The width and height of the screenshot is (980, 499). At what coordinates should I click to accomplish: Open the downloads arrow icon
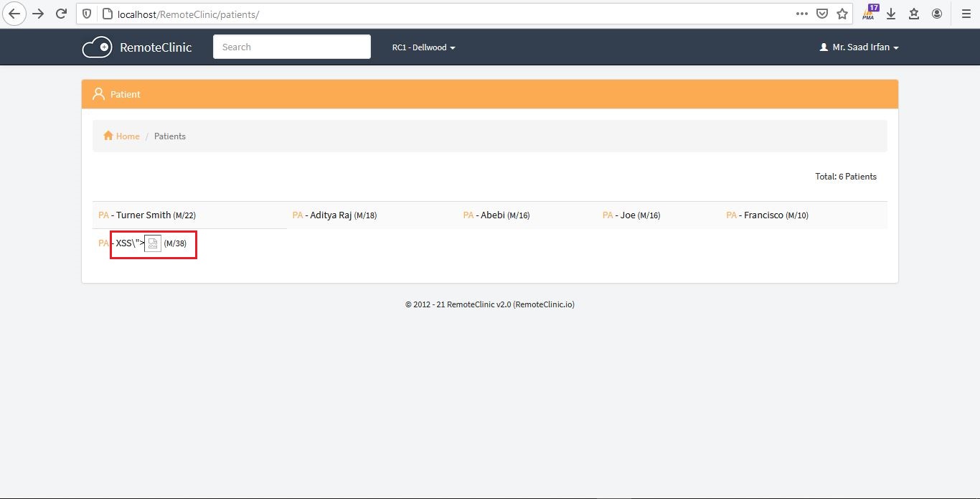click(892, 14)
